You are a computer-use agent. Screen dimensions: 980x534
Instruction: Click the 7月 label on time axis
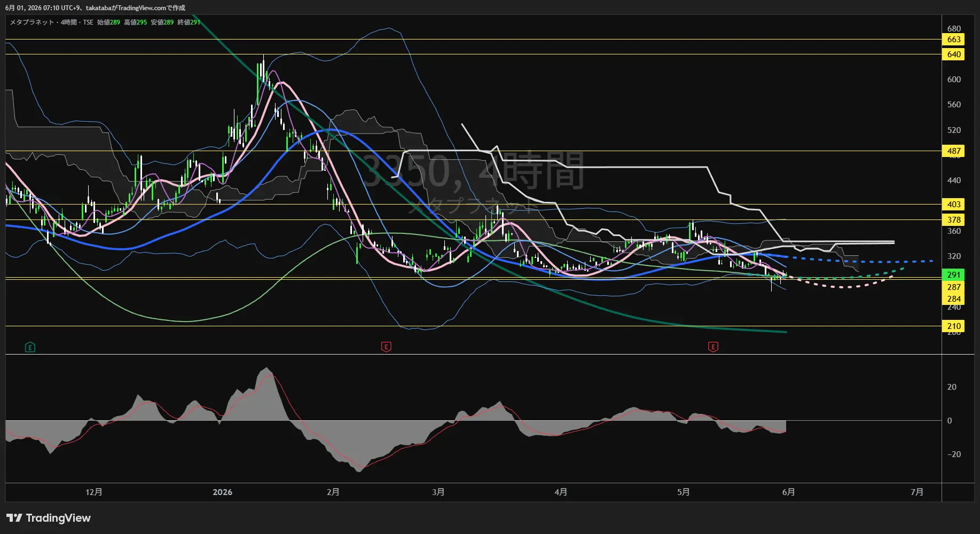coord(917,492)
